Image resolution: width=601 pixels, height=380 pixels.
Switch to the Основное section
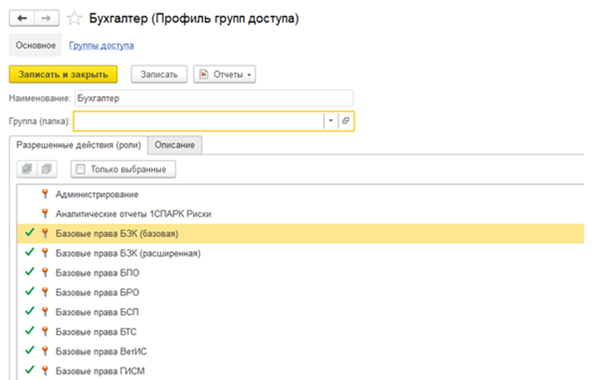(35, 45)
